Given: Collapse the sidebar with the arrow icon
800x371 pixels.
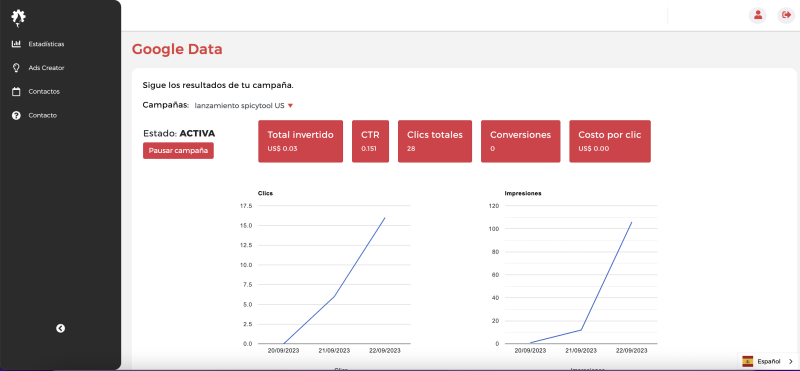Looking at the screenshot, I should [x=60, y=329].
